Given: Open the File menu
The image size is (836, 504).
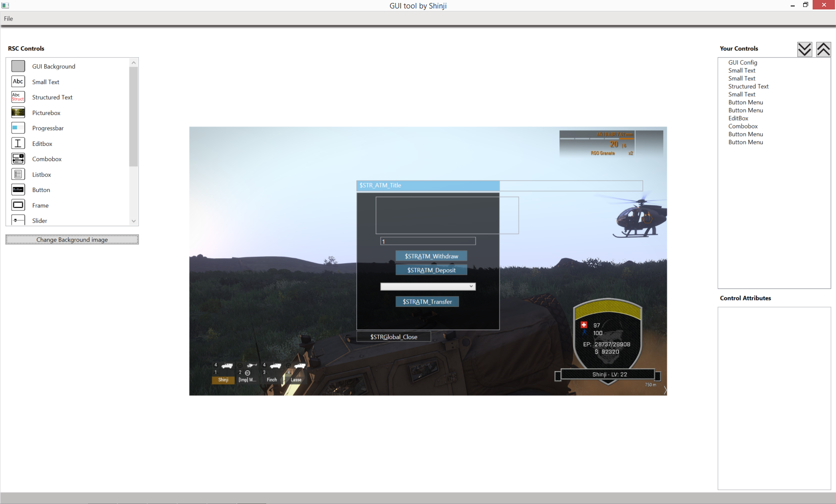Looking at the screenshot, I should (x=8, y=18).
